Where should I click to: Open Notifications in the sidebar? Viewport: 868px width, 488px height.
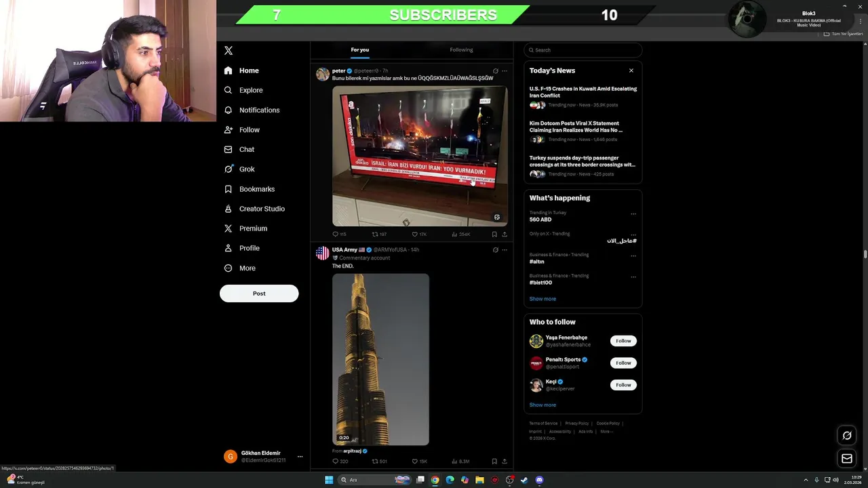click(252, 110)
